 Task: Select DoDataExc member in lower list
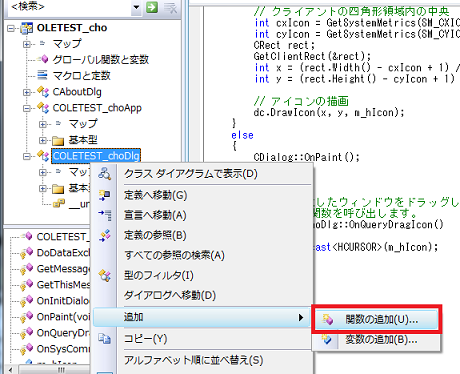[x=63, y=253]
